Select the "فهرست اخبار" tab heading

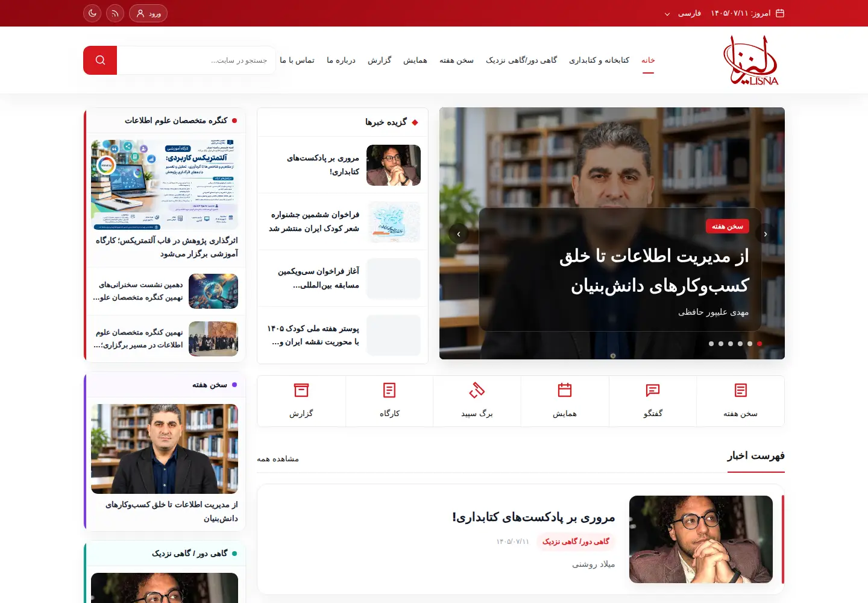(x=756, y=456)
